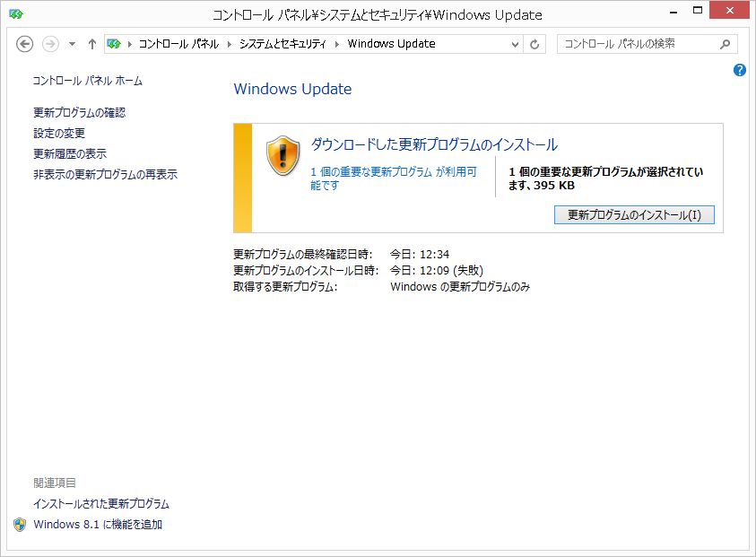
Task: Refresh the page with the refresh icon
Action: [534, 44]
